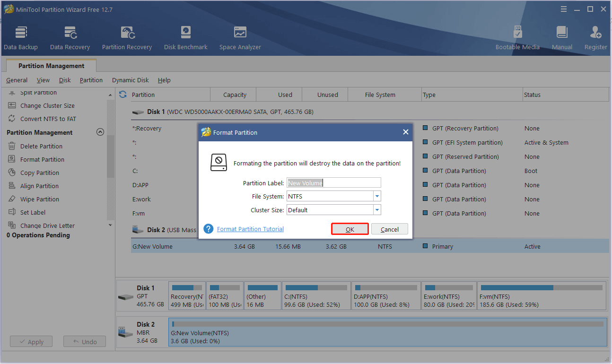
Task: Confirm formatting with OK button
Action: 350,229
